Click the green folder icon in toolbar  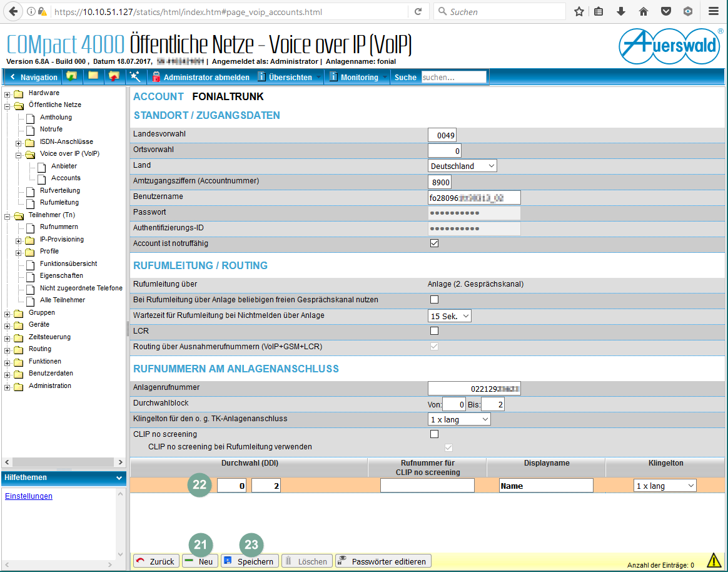point(71,76)
